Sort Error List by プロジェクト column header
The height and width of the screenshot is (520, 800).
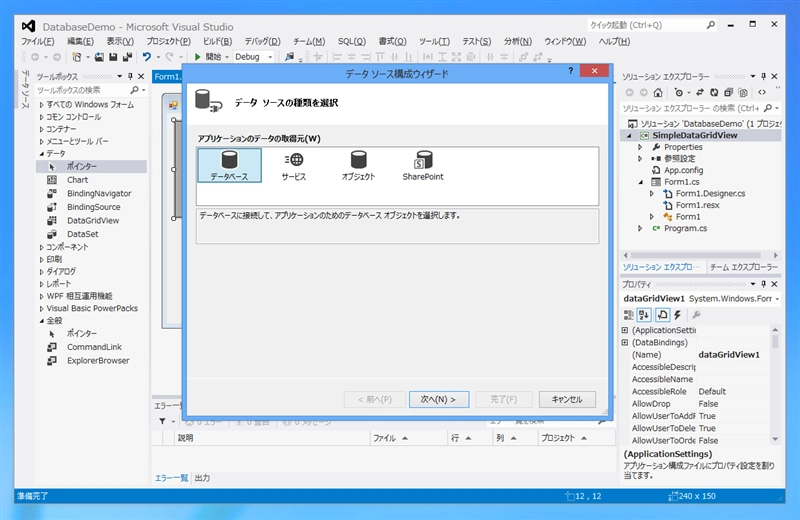[x=577, y=438]
